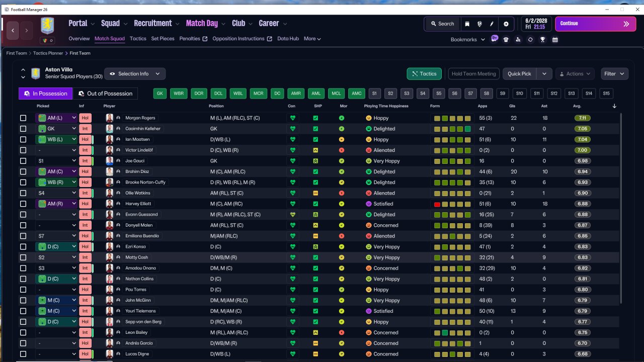The width and height of the screenshot is (644, 362).
Task: Click the AMC position pill
Action: [x=357, y=94]
